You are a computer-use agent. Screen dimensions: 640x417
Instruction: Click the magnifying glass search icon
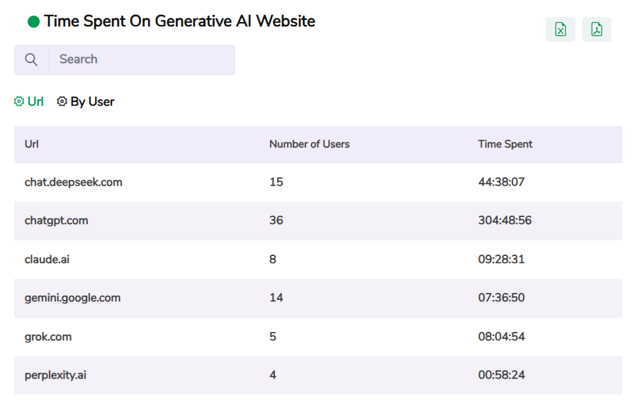pos(31,60)
